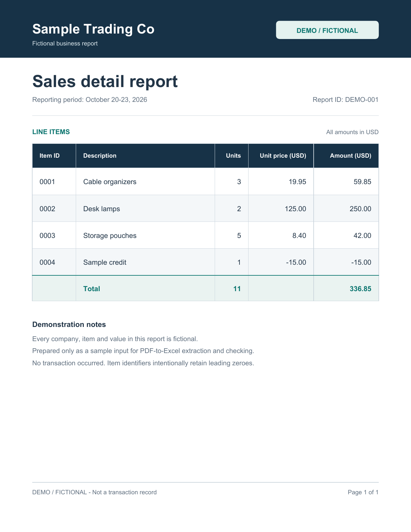The width and height of the screenshot is (411, 532).
Task: Click units value 3 for Cable organizers
Action: [x=231, y=182]
